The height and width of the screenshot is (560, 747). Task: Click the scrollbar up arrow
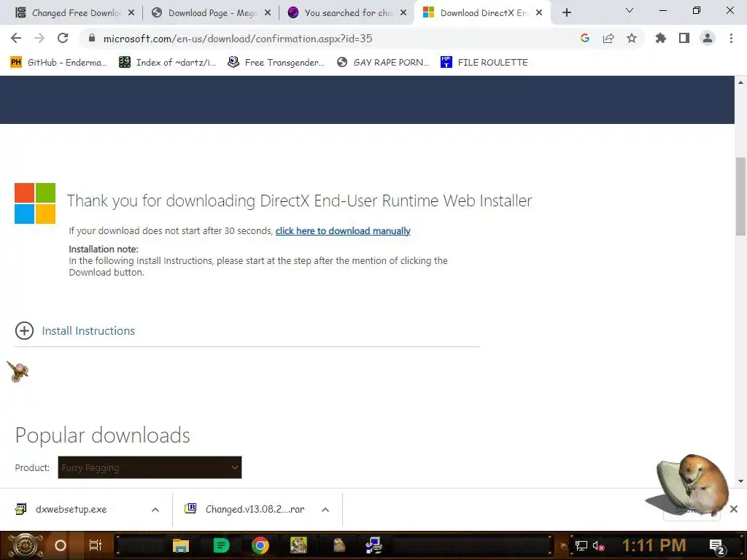click(741, 82)
